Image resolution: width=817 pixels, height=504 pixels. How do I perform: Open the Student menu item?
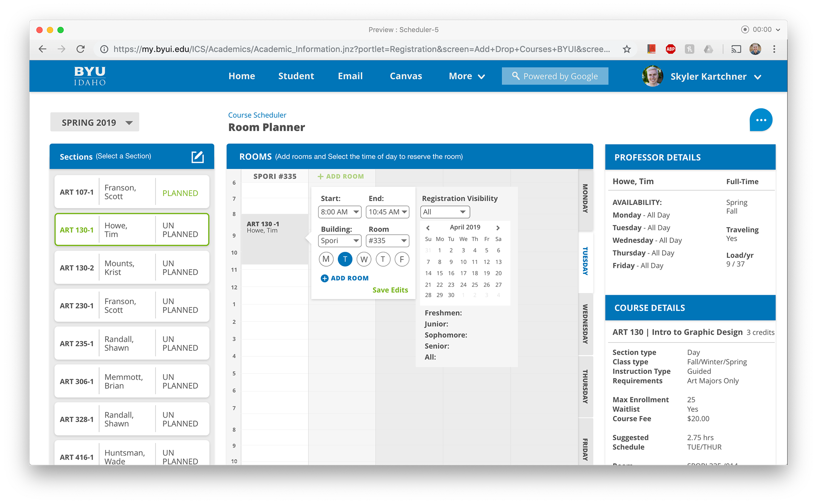296,76
